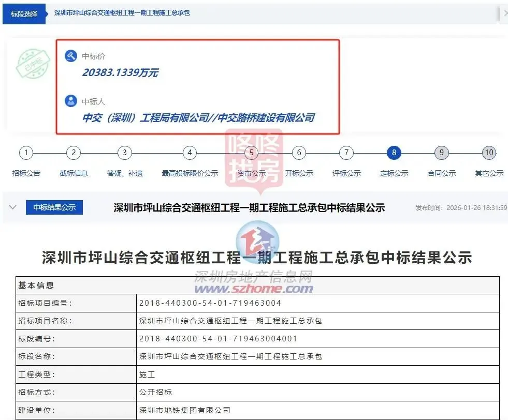
Task: Open the 截标信息 stage label
Action: [74, 173]
